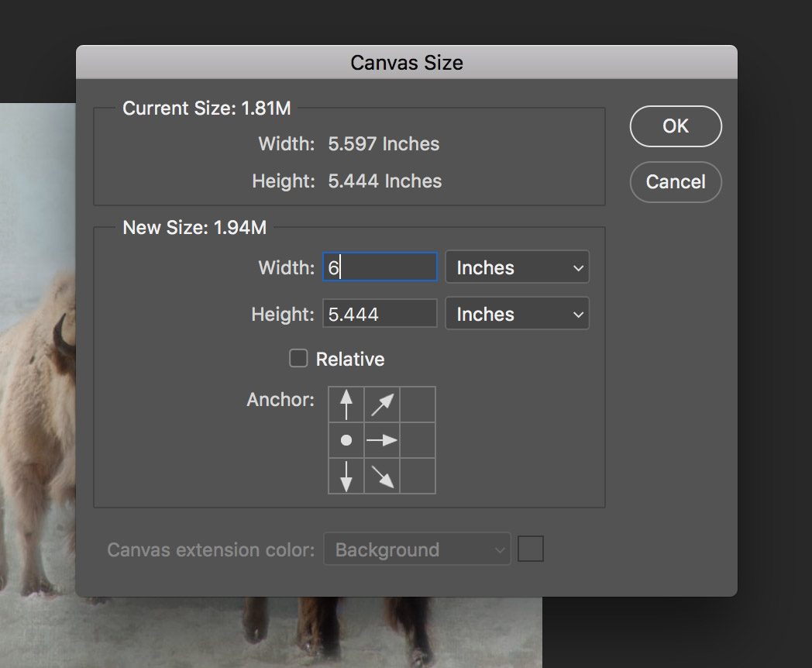Open the Canvas extension color dropdown
The image size is (812, 668).
(x=418, y=550)
